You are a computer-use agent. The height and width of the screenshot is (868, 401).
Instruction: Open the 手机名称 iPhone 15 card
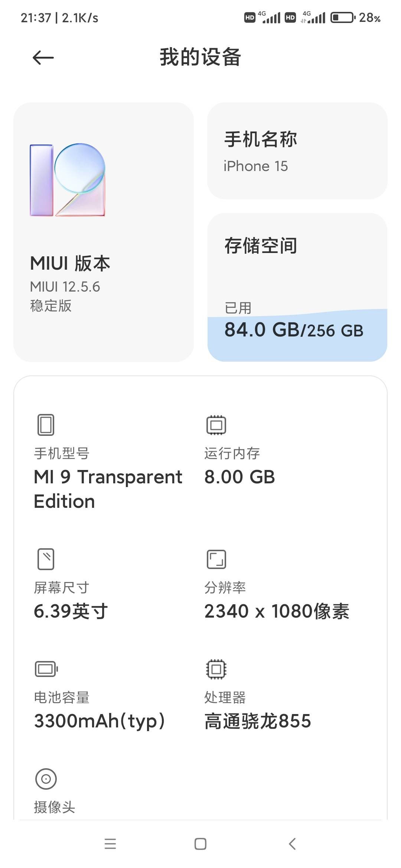297,151
